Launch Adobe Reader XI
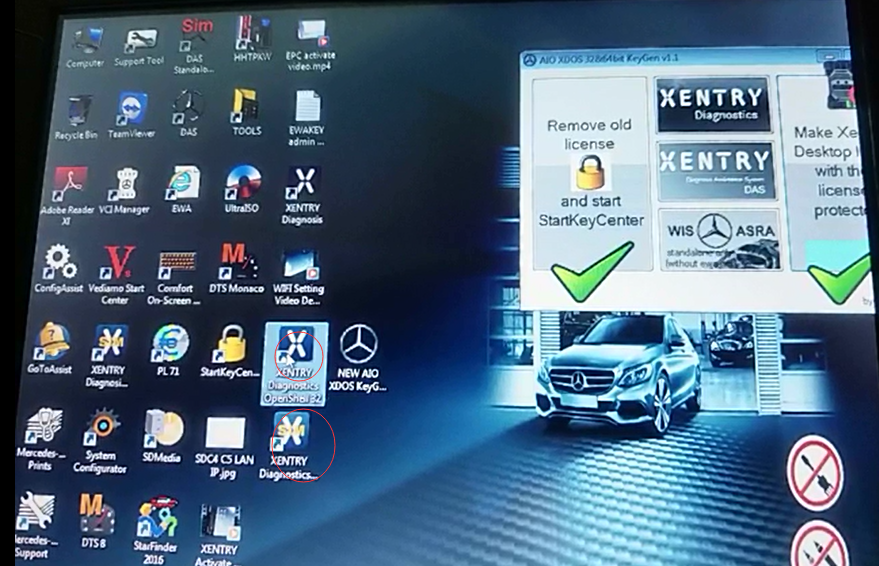Screen dimensions: 879x566 click(68, 196)
